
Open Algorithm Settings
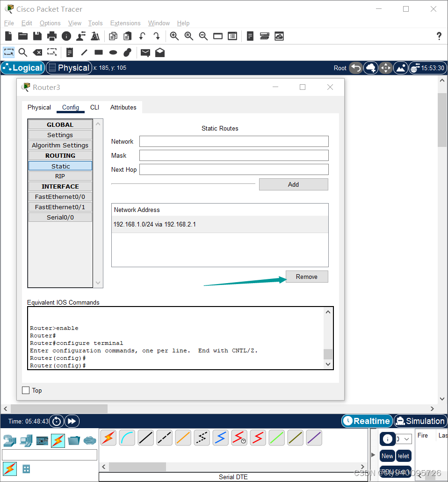coord(60,145)
